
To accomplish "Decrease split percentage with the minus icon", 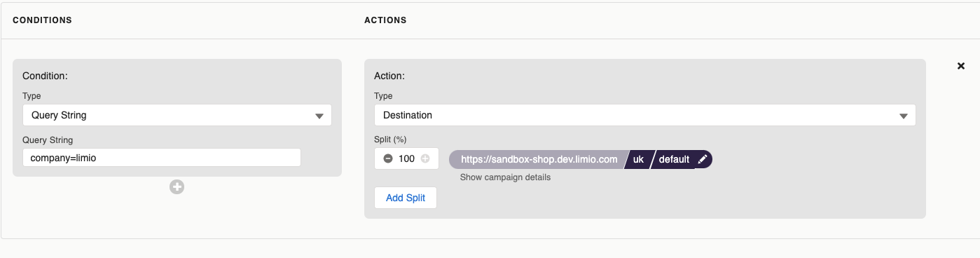I will tap(388, 158).
